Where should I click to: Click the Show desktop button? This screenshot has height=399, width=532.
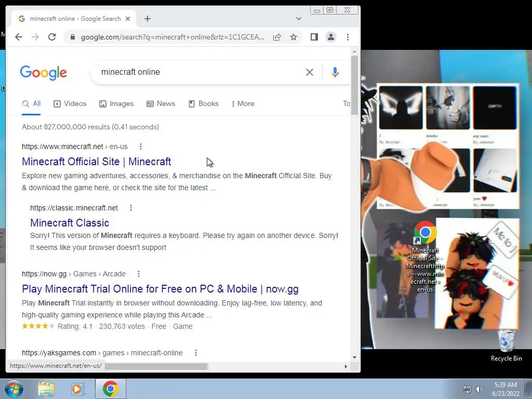click(528, 389)
